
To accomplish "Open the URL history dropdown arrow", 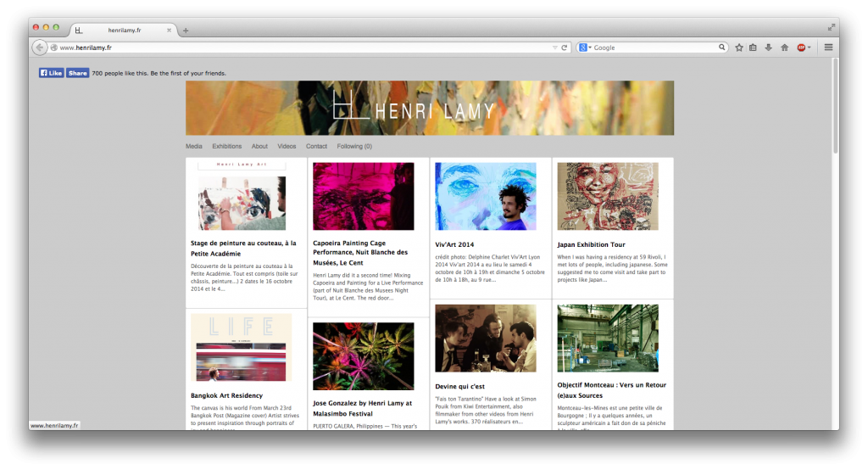I will [x=555, y=48].
